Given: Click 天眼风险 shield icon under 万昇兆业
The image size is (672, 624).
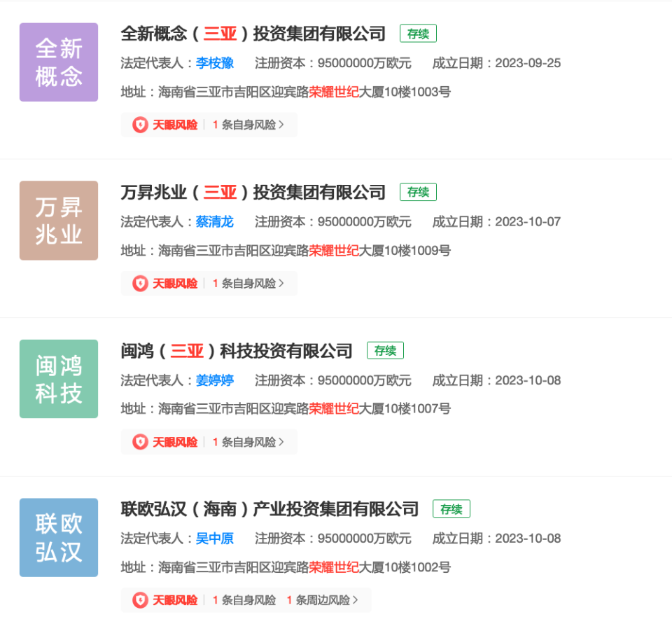Looking at the screenshot, I should (x=140, y=284).
